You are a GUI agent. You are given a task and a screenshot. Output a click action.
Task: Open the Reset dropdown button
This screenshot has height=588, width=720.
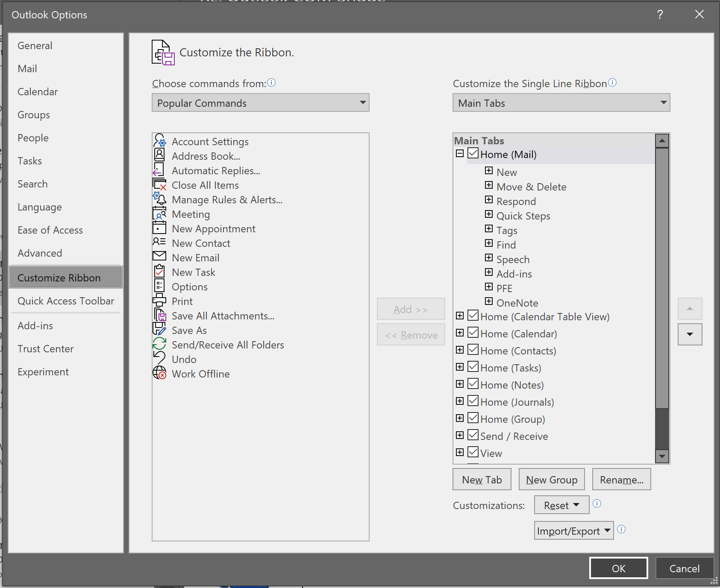click(561, 505)
